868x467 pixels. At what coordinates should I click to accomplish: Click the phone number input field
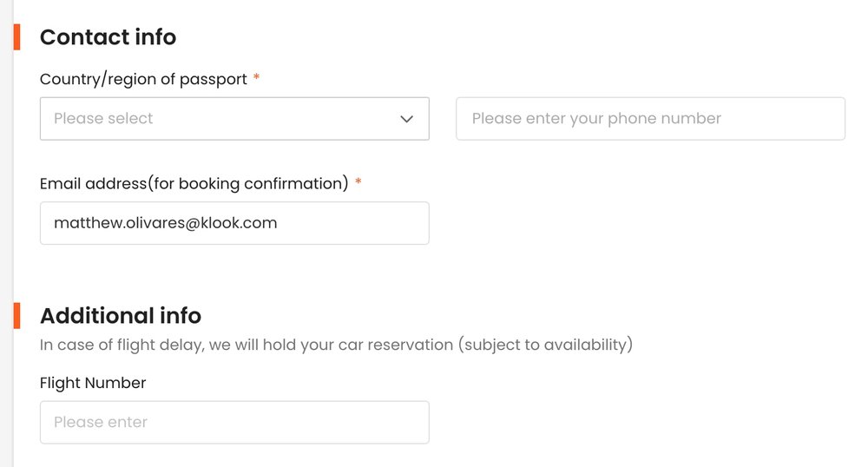click(650, 119)
